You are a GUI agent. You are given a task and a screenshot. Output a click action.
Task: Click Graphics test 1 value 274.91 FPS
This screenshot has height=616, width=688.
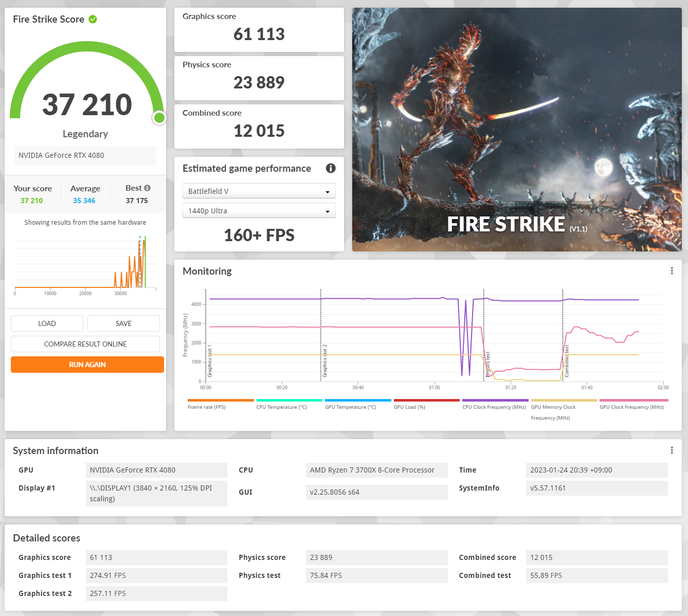tap(156, 575)
